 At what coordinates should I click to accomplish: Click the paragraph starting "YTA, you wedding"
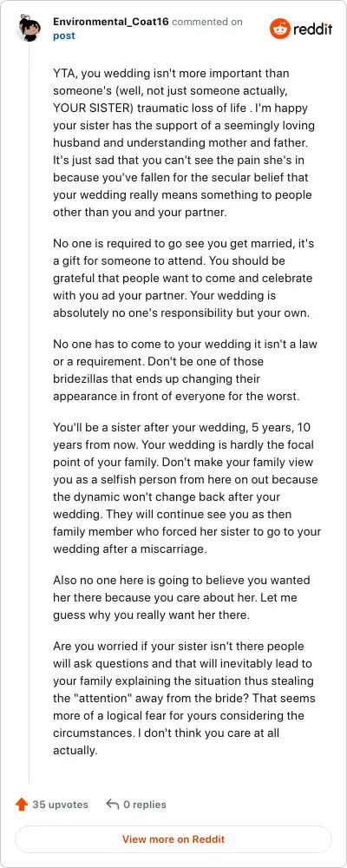tap(184, 143)
